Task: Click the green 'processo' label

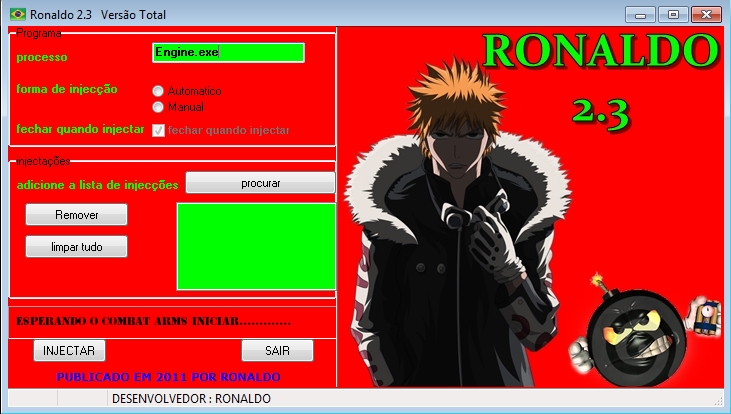Action: tap(42, 57)
